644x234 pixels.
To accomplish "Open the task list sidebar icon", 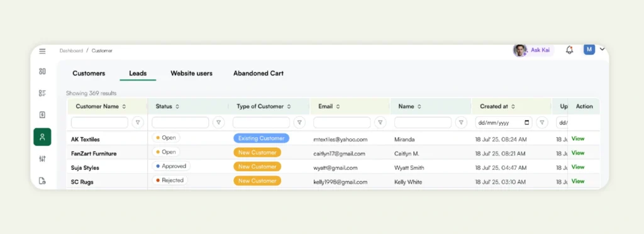I will pyautogui.click(x=42, y=93).
